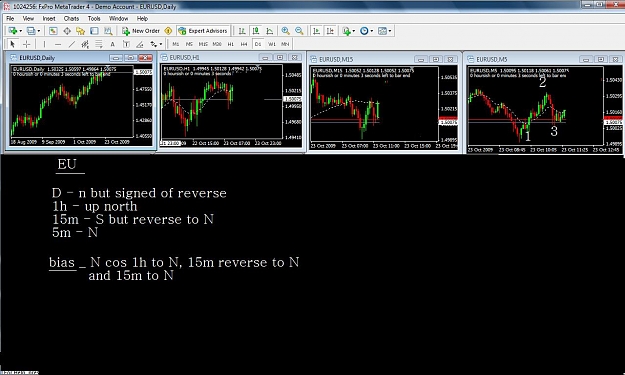Select the Text Label tool
625x375 pixels.
coord(126,44)
